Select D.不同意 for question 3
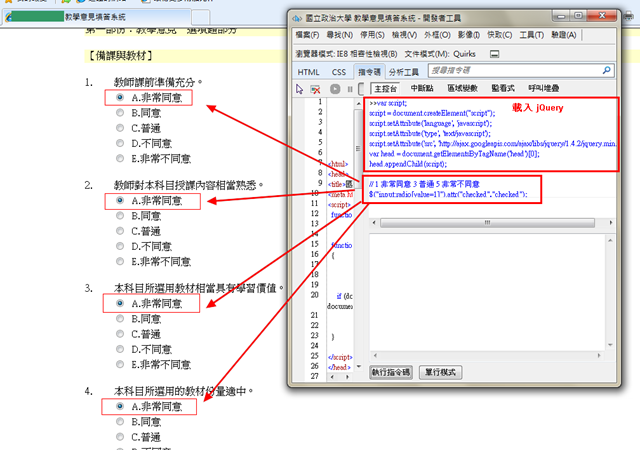The width and height of the screenshot is (640, 450). [x=120, y=349]
